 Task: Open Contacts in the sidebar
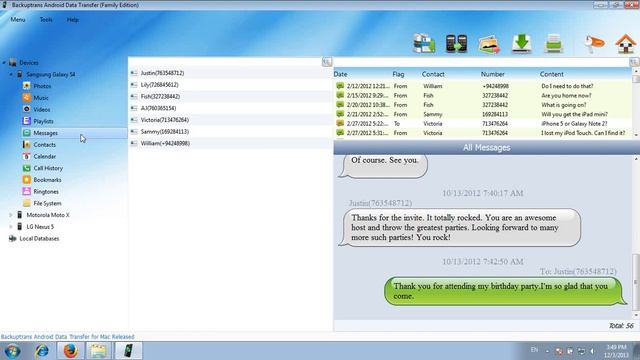click(44, 145)
